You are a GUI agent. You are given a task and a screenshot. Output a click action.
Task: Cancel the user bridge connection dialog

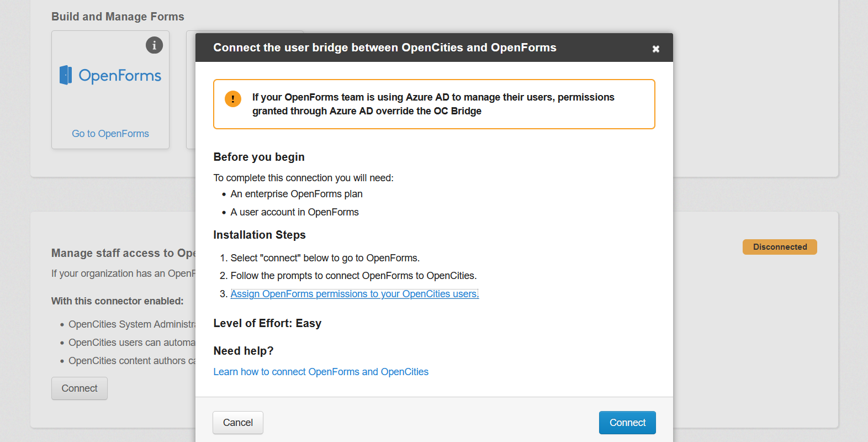237,422
